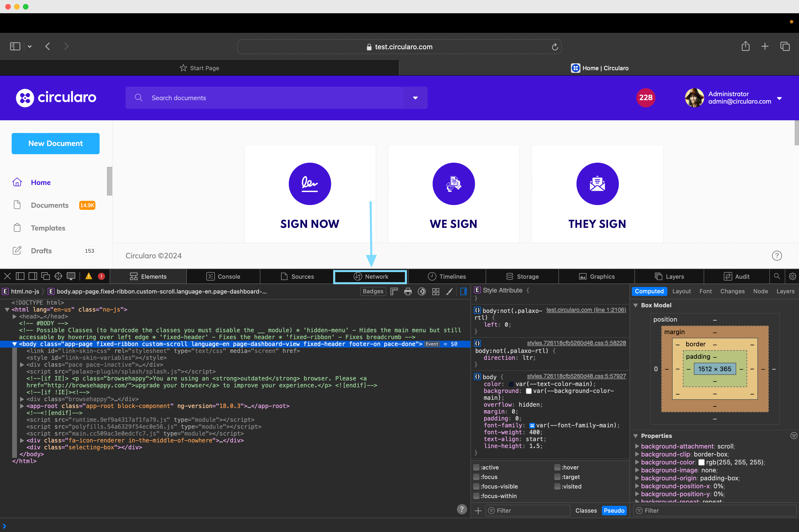
Task: Expand the app-root element node
Action: coord(22,406)
